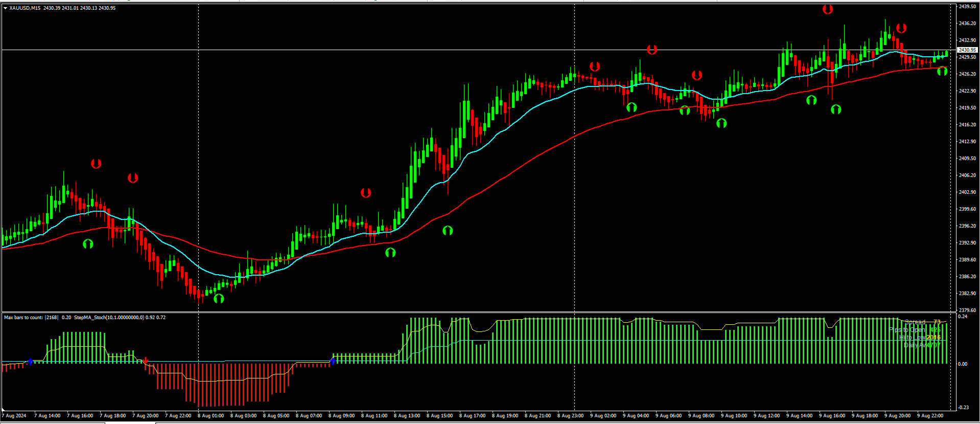Click the red sell arrow just after the 8 Aug 23:00 separator
The height and width of the screenshot is (424, 980).
pos(595,66)
